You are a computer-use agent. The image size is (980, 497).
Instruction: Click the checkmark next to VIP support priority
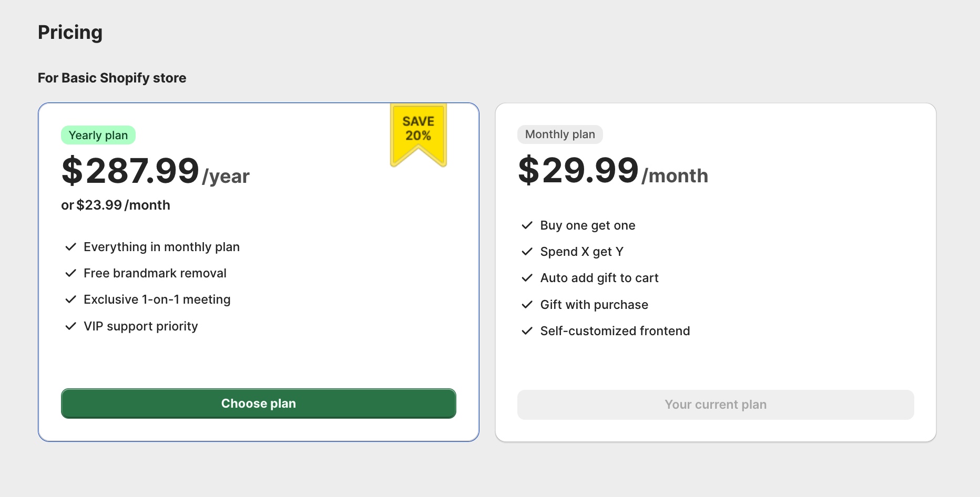coord(71,326)
